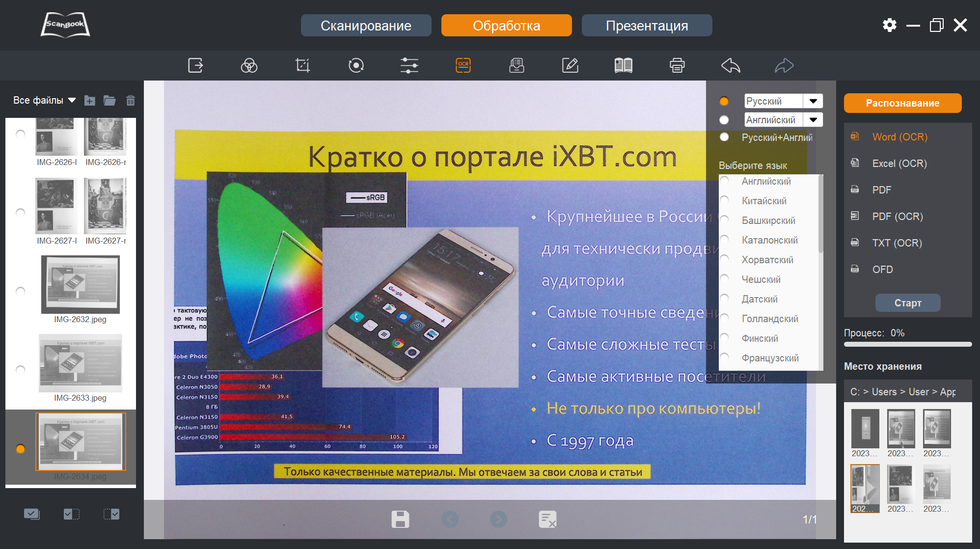
Task: Click the save disk icon below preview
Action: [400, 519]
